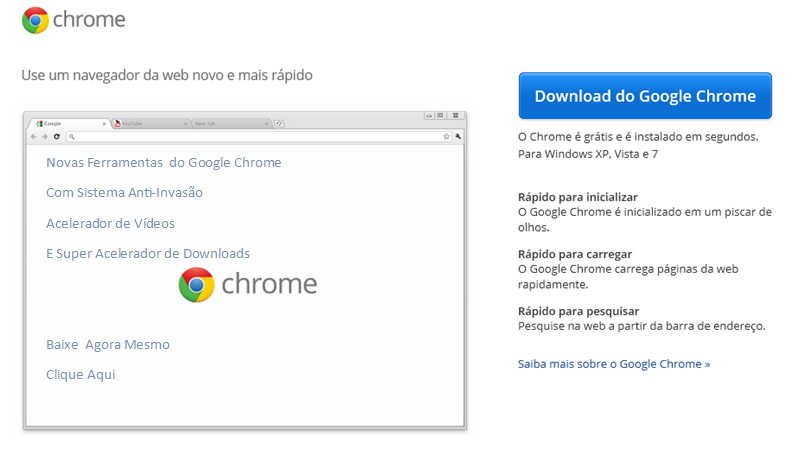Click the Rápido para carregar heading
Viewport: 795px width, 451px height.
tap(575, 254)
